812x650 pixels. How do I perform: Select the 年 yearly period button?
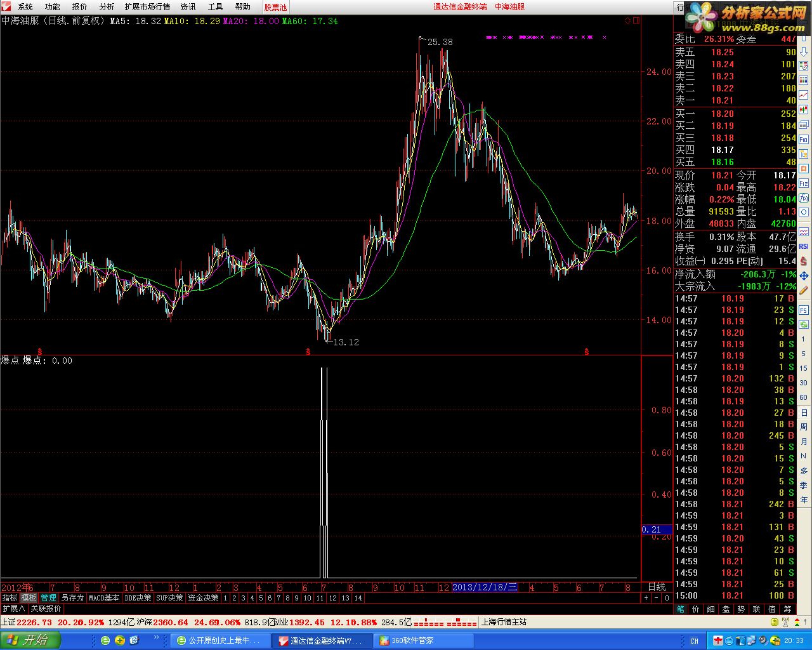pos(804,500)
